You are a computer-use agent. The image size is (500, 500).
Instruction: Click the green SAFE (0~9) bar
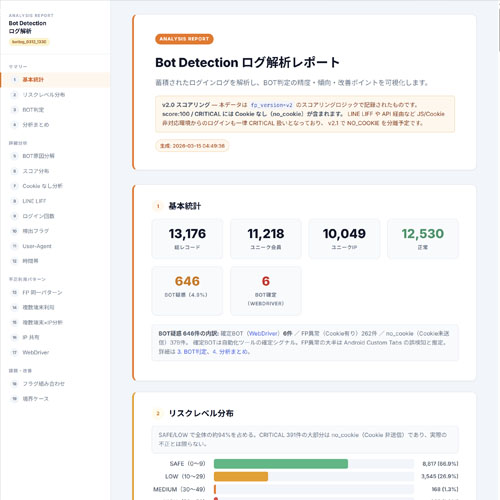pyautogui.click(x=281, y=464)
